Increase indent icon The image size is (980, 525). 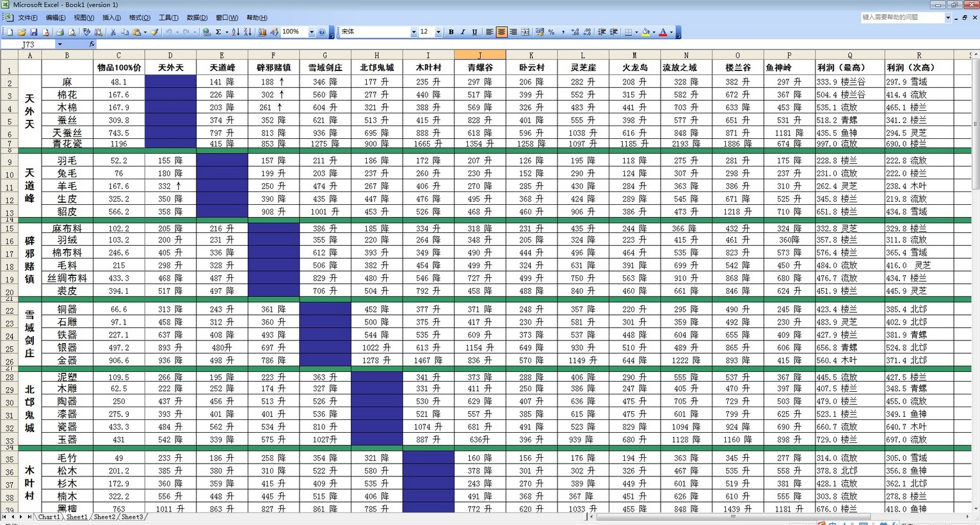pyautogui.click(x=613, y=32)
